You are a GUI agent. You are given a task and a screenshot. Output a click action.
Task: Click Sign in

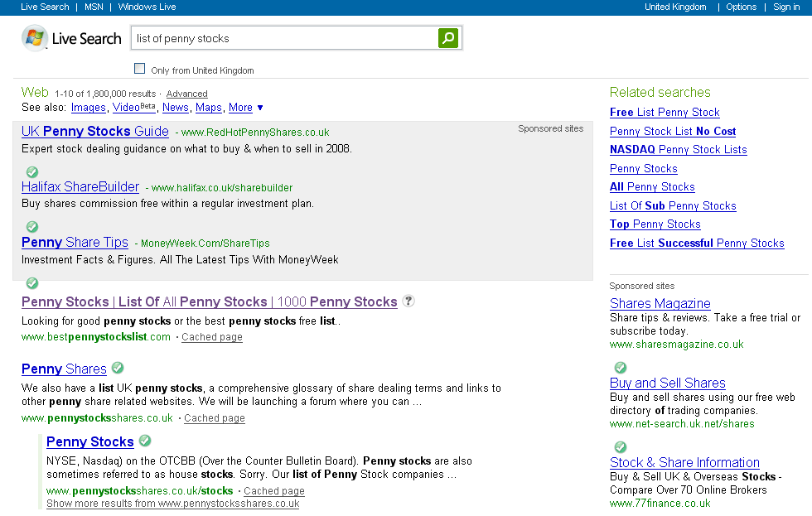click(x=786, y=7)
